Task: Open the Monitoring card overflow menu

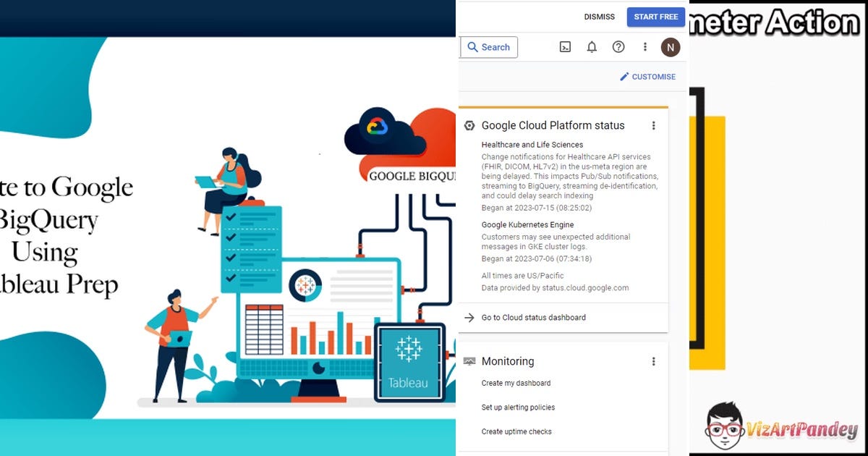Action: coord(654,361)
